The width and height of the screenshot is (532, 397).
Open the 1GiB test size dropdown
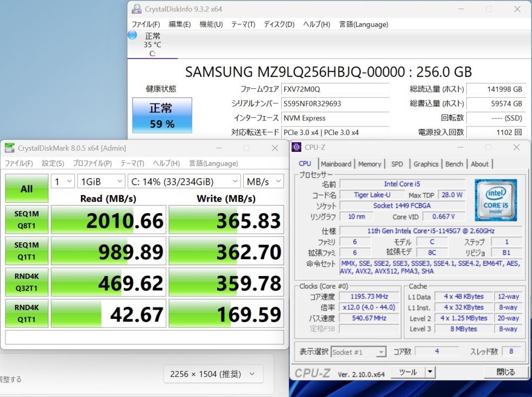[x=101, y=181]
